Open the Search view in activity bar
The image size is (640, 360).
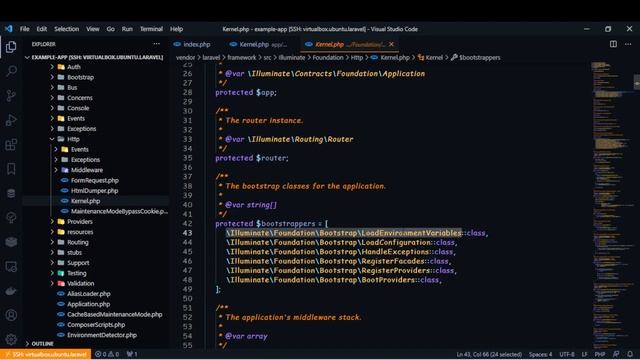coord(11,71)
